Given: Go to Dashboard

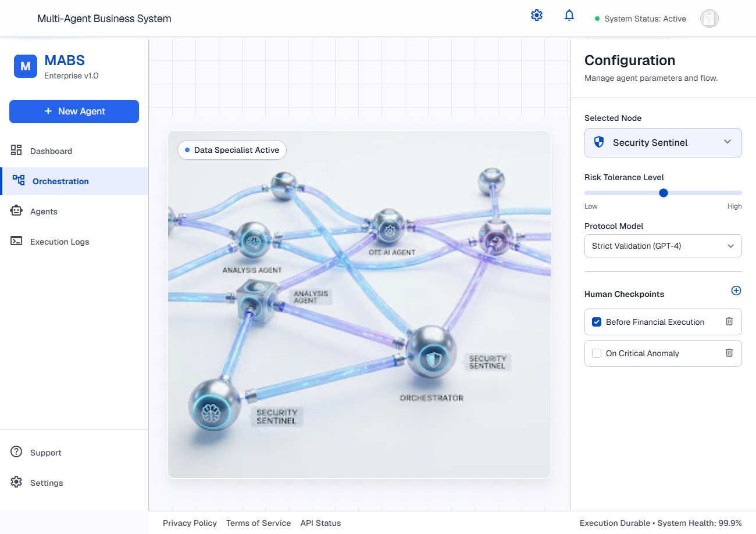Looking at the screenshot, I should click(x=74, y=151).
